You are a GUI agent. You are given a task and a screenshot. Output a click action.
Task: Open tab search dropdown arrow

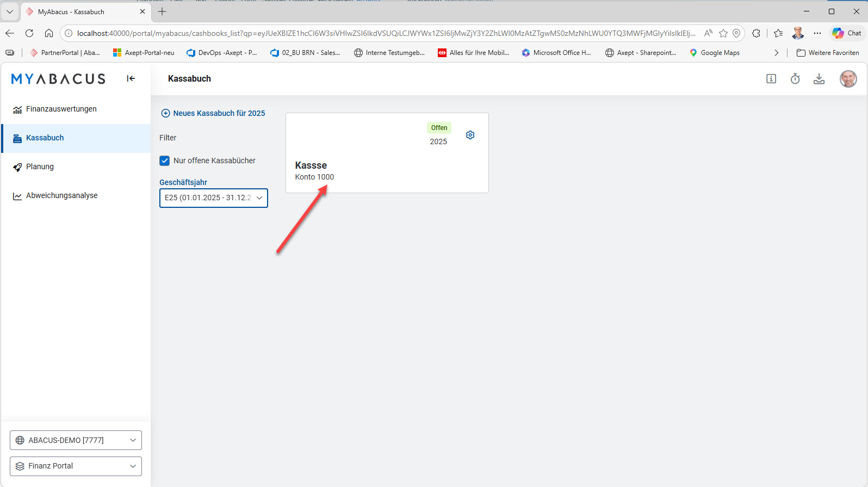point(10,11)
